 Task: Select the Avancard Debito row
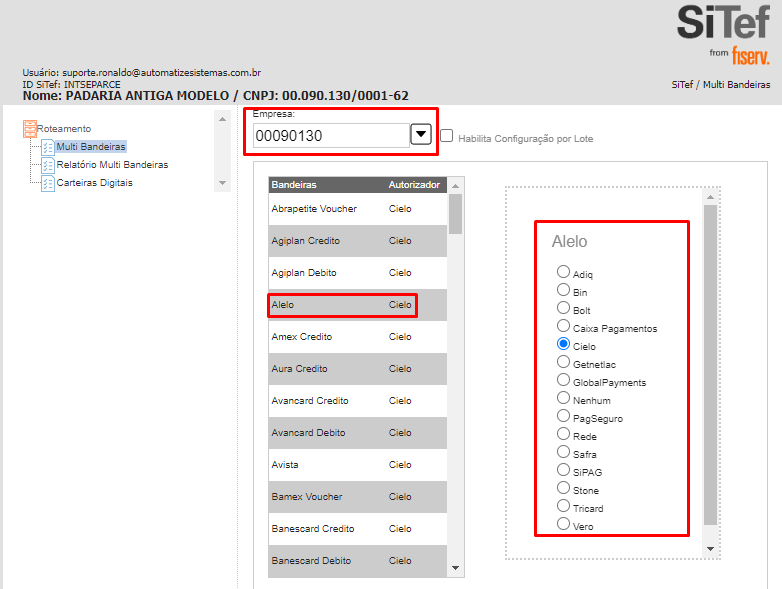tap(358, 433)
